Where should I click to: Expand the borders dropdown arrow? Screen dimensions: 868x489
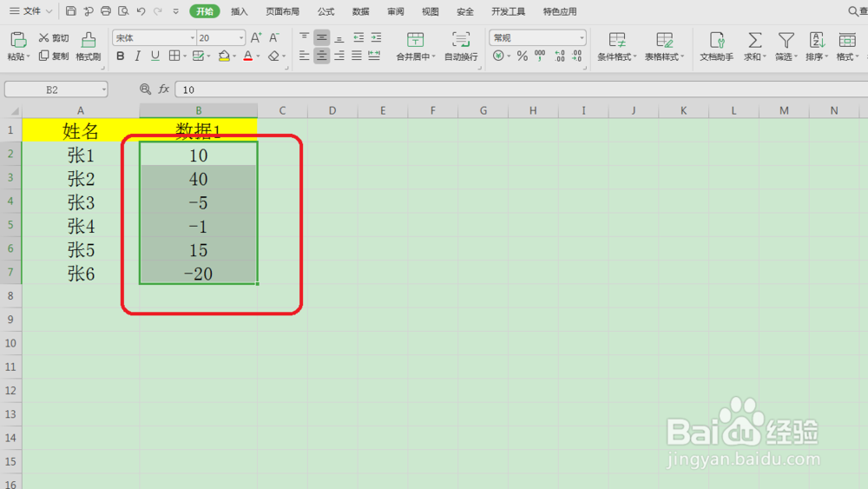click(184, 56)
